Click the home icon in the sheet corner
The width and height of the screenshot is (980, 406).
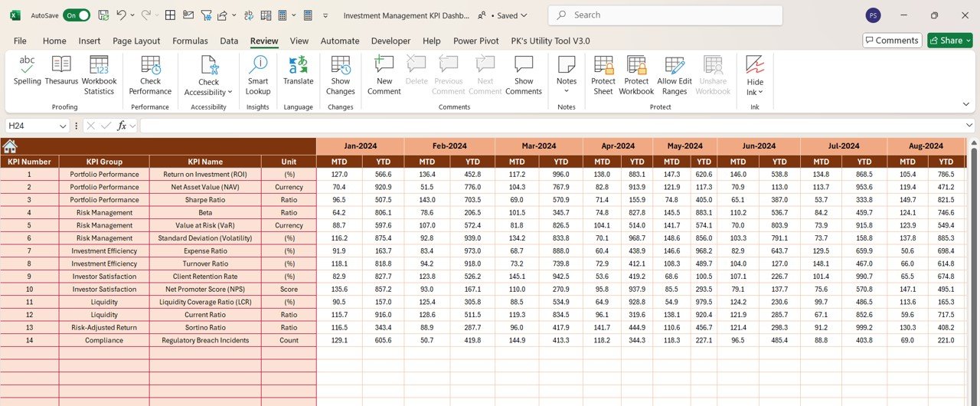10,146
